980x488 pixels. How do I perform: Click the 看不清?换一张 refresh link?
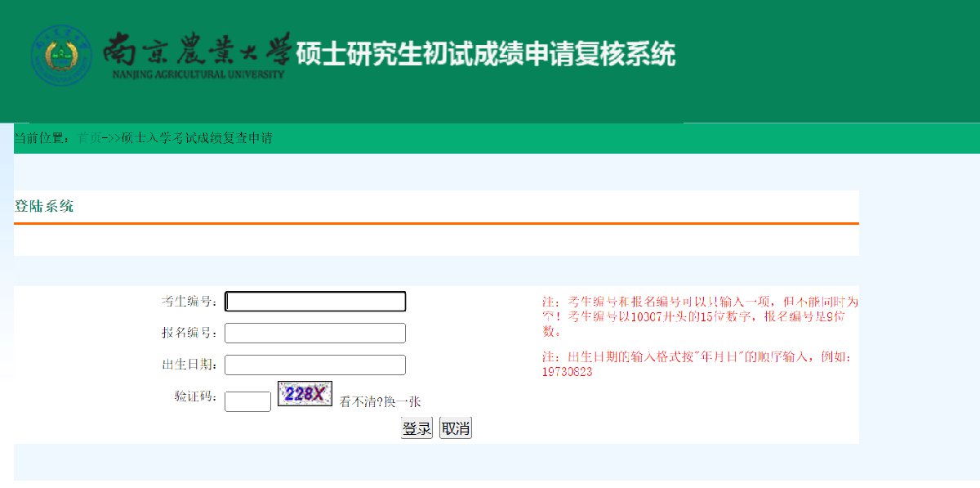pyautogui.click(x=380, y=401)
